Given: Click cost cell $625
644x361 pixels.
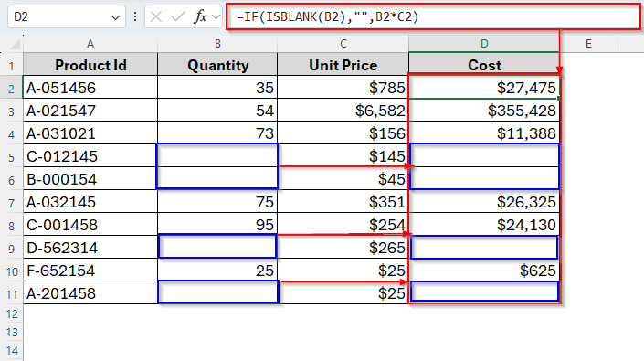Looking at the screenshot, I should 484,271.
